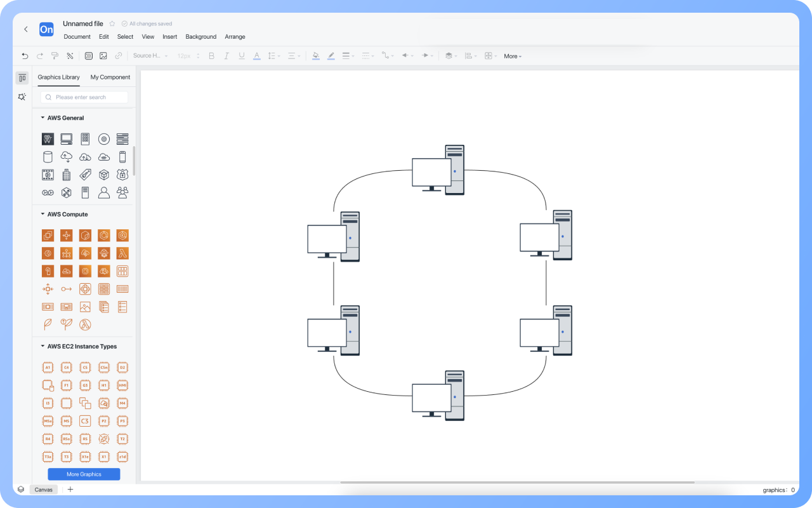Screen dimensions: 812x508
Task: Click the More Graphics button
Action: pos(84,474)
